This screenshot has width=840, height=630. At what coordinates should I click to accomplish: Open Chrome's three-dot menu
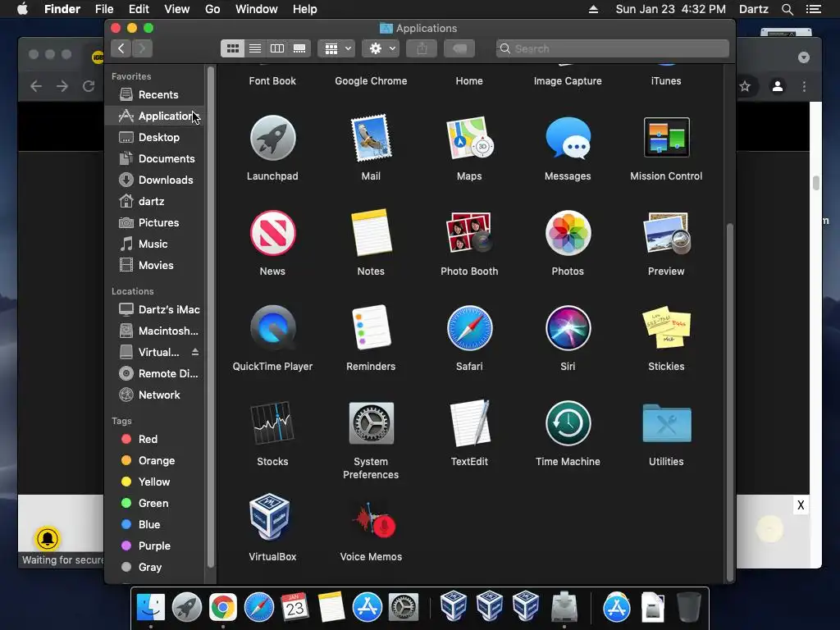point(804,86)
